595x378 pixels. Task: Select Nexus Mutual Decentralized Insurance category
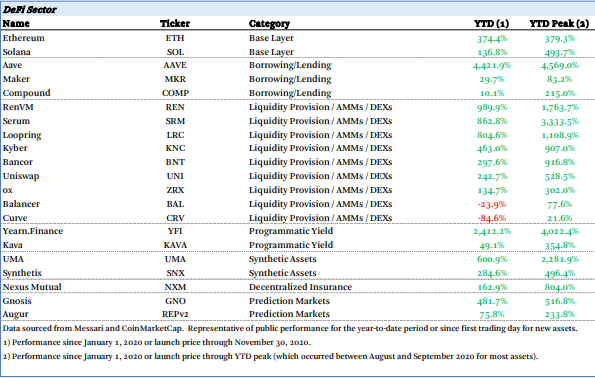(x=300, y=287)
